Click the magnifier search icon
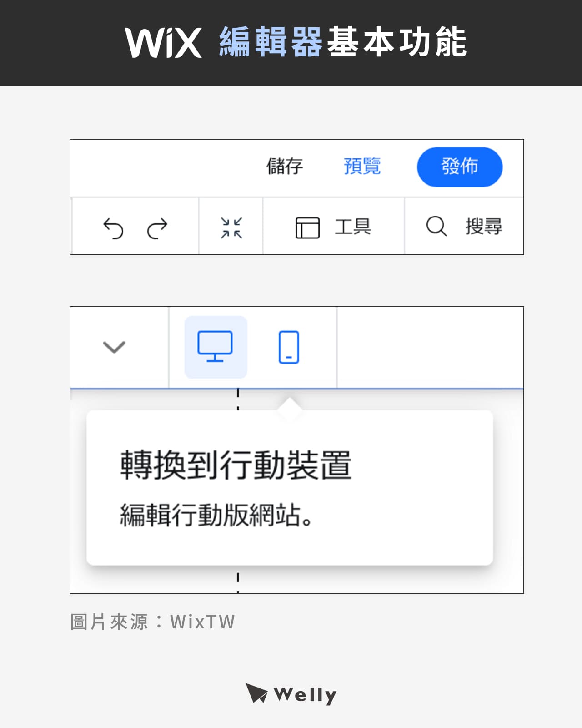Viewport: 582px width, 728px height. pos(436,226)
